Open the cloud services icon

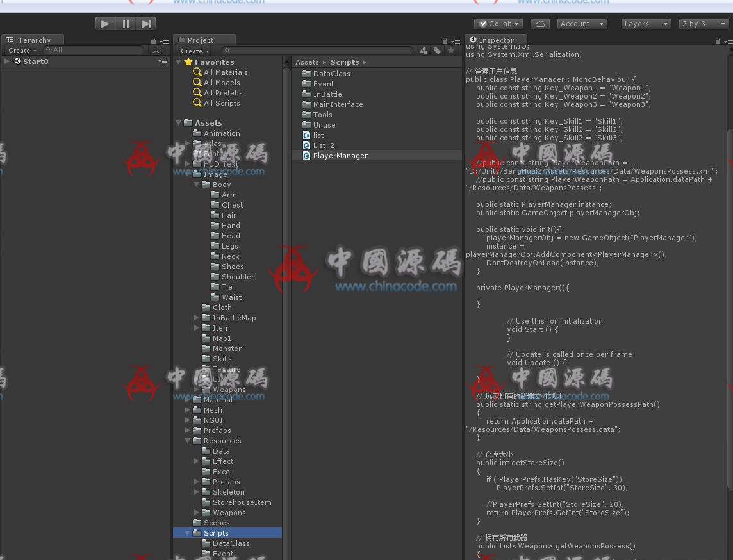(539, 24)
